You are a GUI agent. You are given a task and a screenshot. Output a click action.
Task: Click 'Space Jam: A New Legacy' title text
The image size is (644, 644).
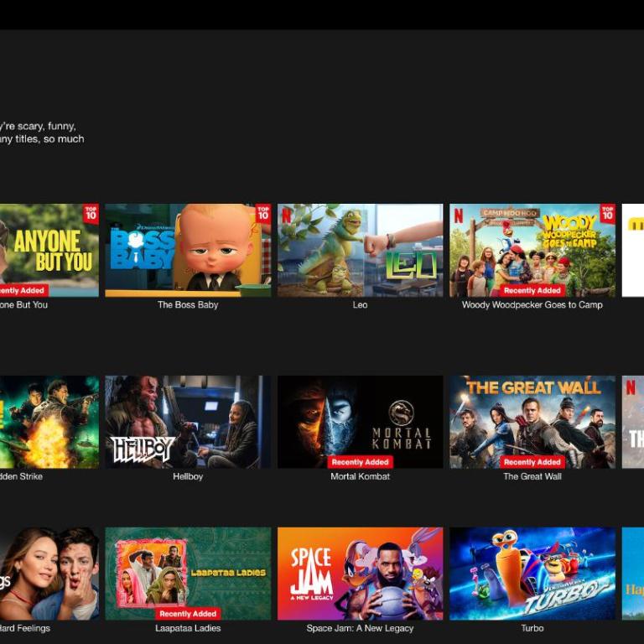click(361, 628)
